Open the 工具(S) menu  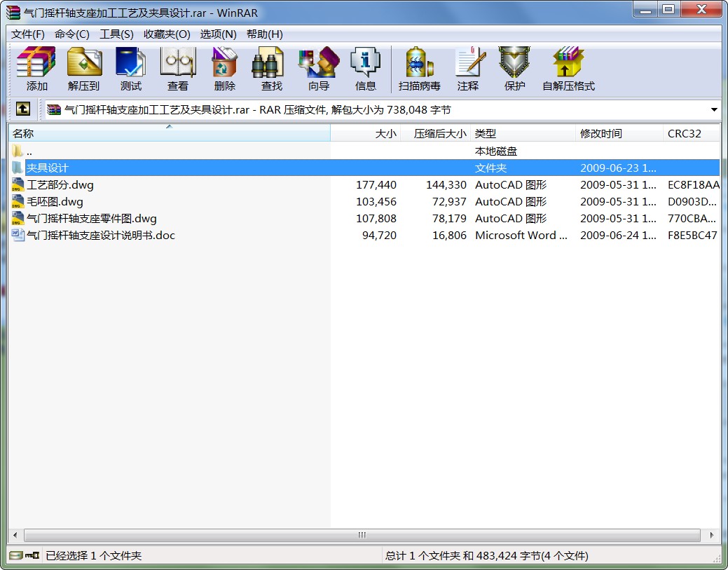tap(116, 34)
